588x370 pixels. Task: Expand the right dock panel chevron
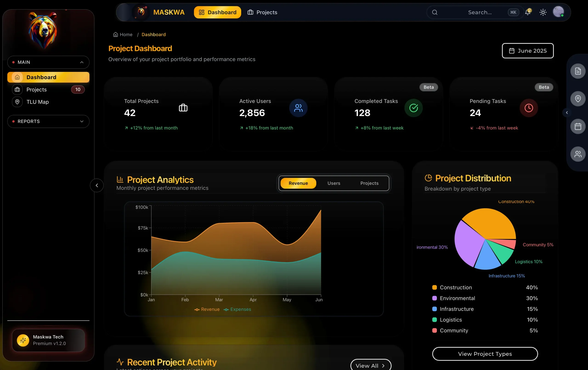567,113
